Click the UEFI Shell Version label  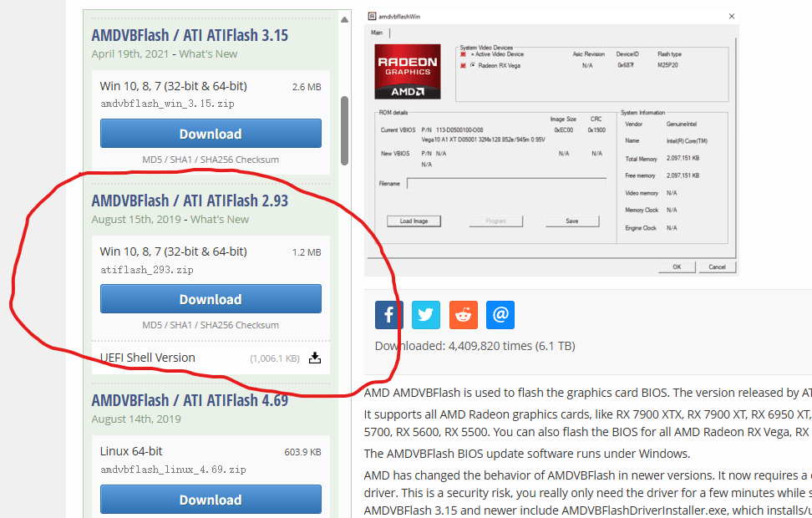(x=148, y=358)
